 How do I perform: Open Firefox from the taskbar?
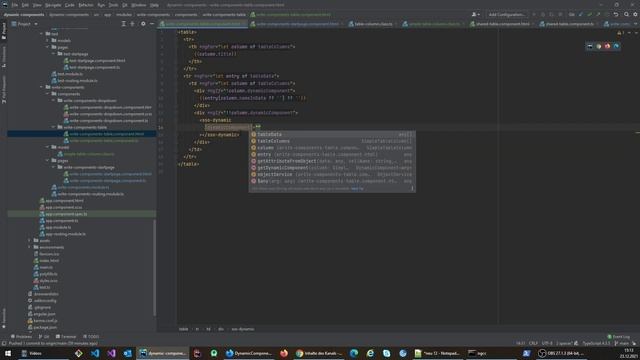[x=284, y=353]
